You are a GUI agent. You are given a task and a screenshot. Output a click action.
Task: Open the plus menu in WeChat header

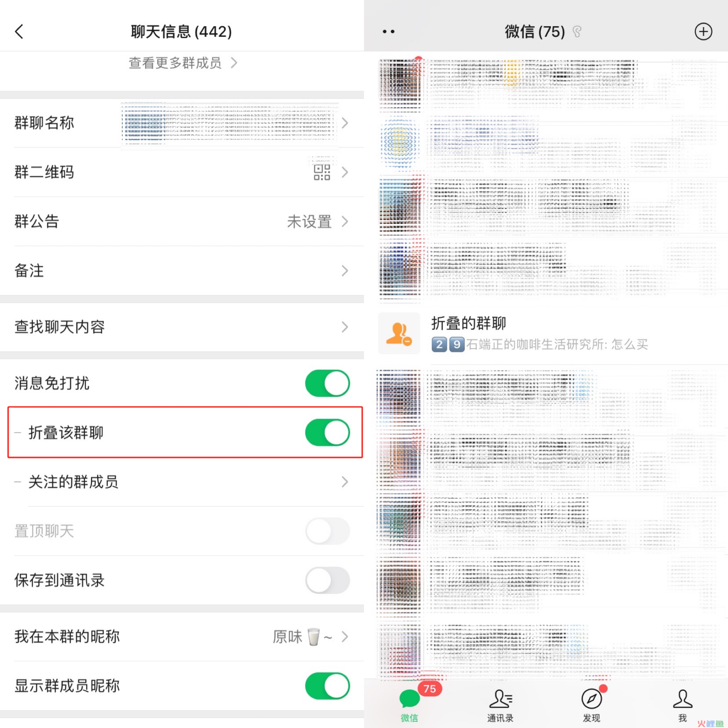pyautogui.click(x=703, y=32)
